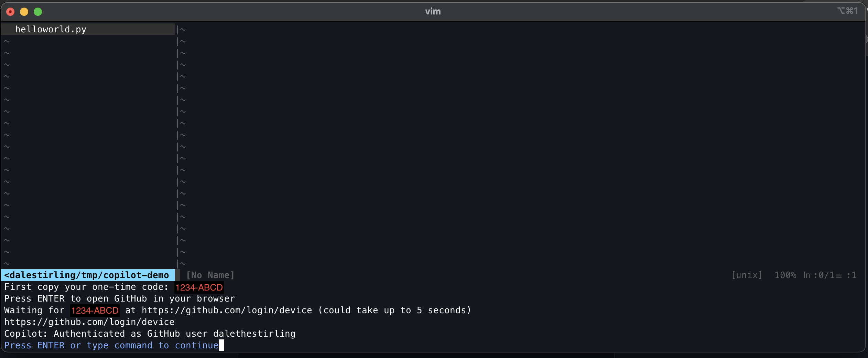Click the 100% scroll position indicator

point(785,275)
